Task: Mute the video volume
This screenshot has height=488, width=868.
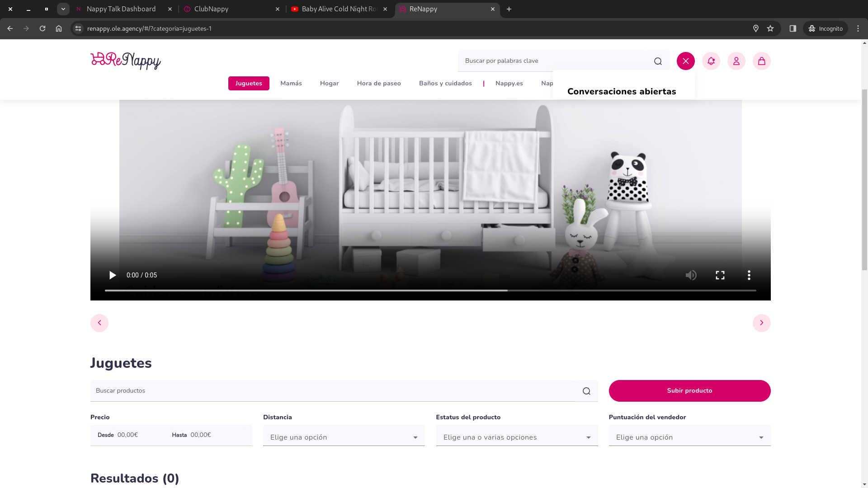Action: 691,275
